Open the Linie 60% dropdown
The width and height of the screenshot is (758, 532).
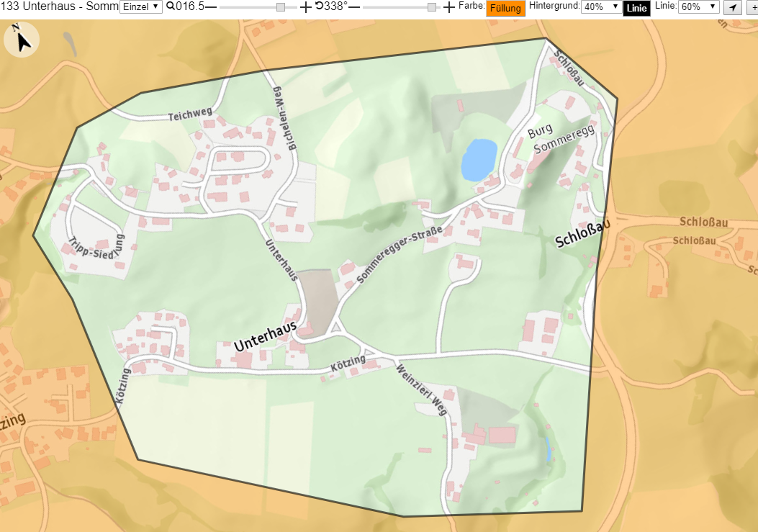pos(698,6)
